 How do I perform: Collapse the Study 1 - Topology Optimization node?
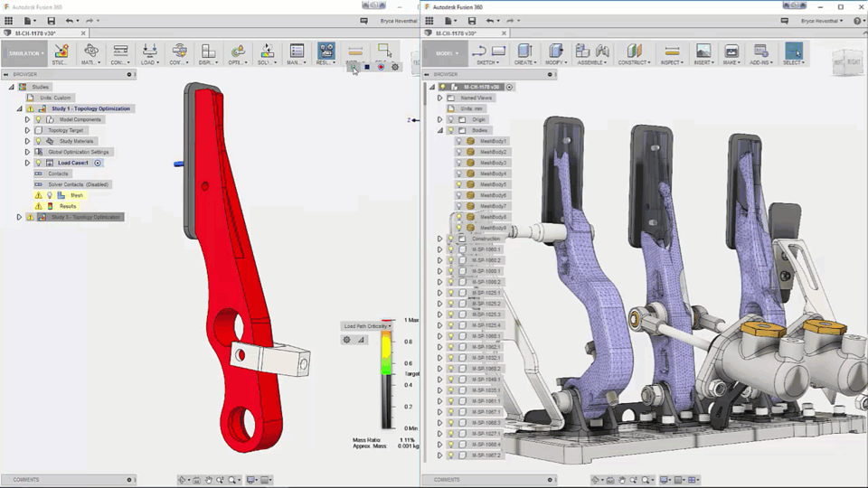pos(19,108)
